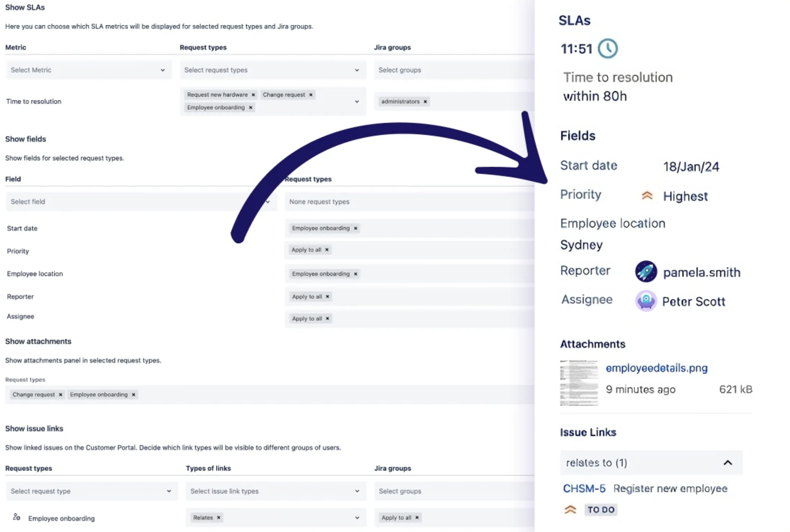Screen dimensions: 790x532
Task: Remove the Apply to all chip for Priority field
Action: coord(327,250)
